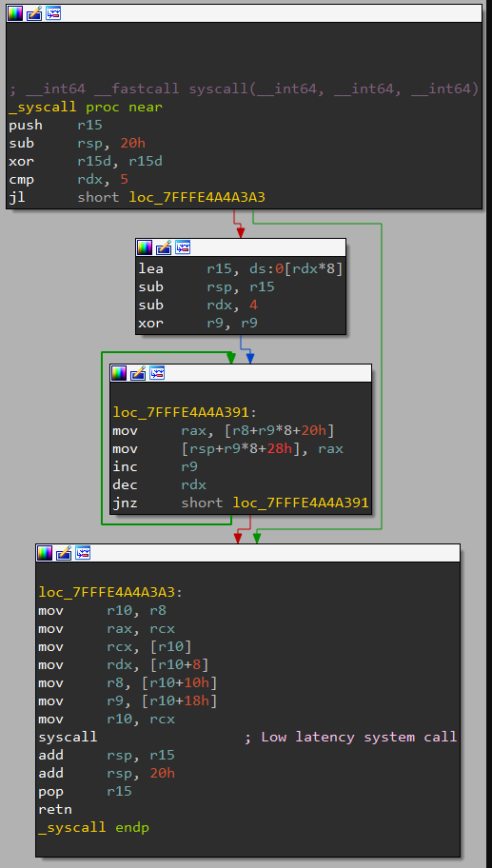
Task: Click the syscall instruction mnemonic
Action: tap(68, 737)
